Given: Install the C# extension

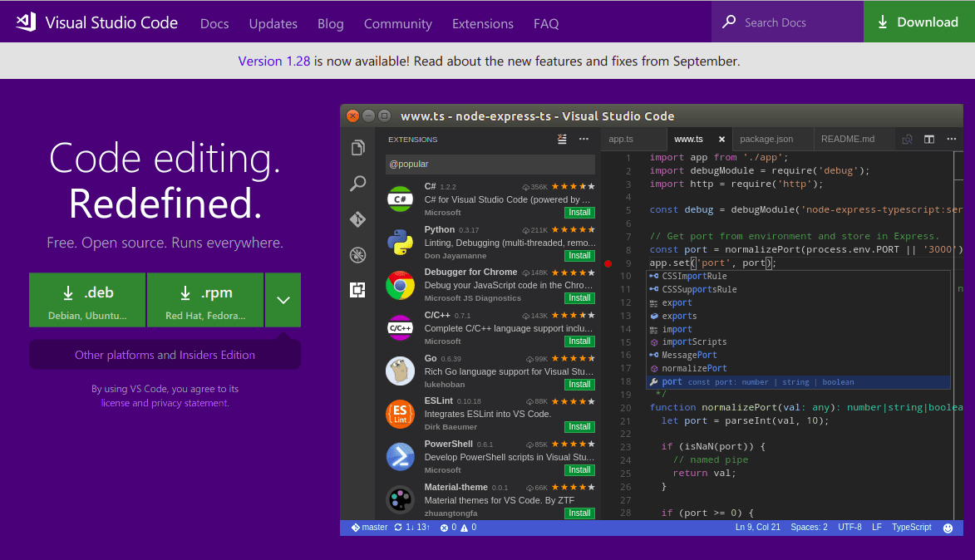Looking at the screenshot, I should tap(579, 213).
